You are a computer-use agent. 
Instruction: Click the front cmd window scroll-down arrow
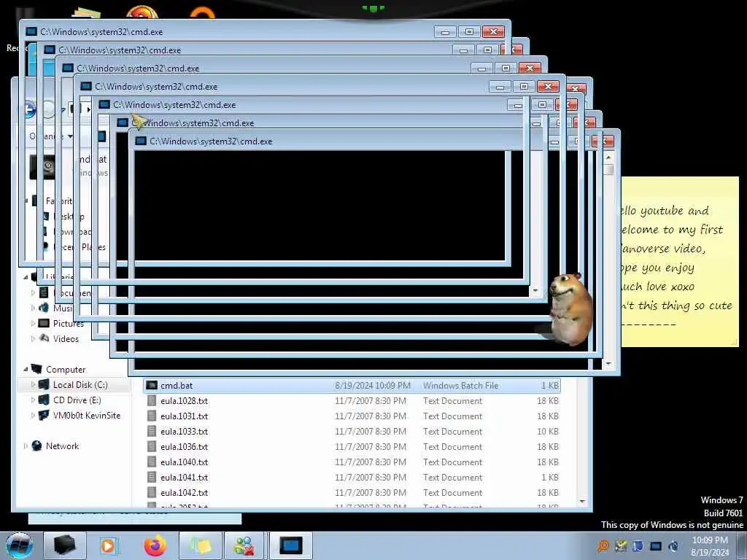[x=608, y=364]
